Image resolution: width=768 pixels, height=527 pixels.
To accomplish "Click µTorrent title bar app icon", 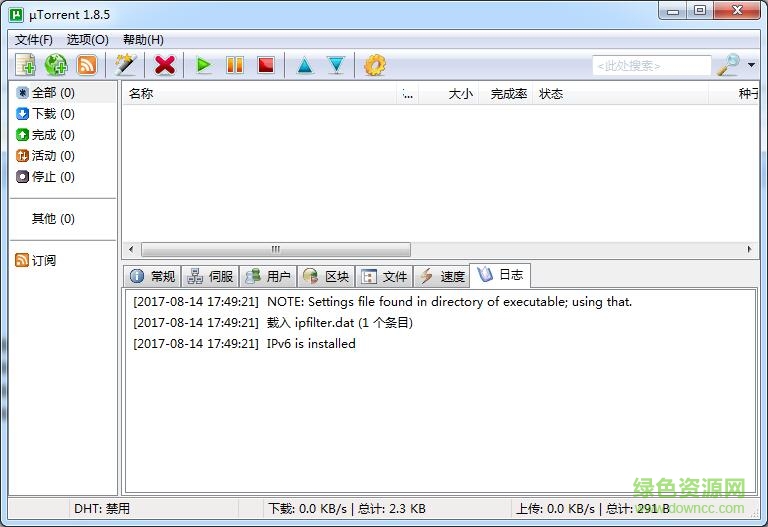I will point(16,15).
